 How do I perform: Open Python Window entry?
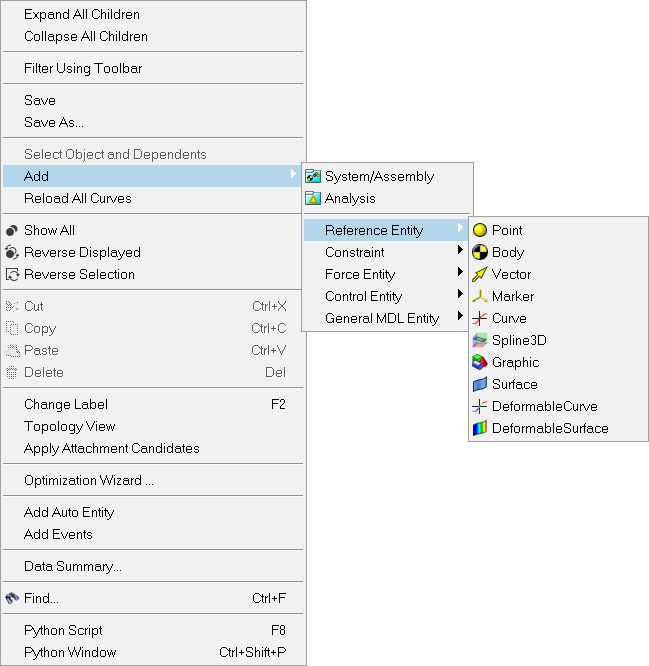(70, 652)
